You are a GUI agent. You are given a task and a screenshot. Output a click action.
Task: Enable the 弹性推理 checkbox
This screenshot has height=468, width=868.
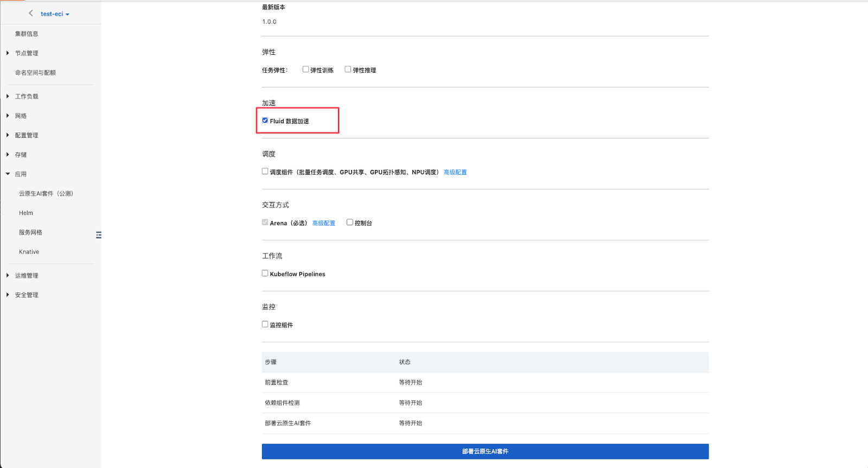[348, 69]
